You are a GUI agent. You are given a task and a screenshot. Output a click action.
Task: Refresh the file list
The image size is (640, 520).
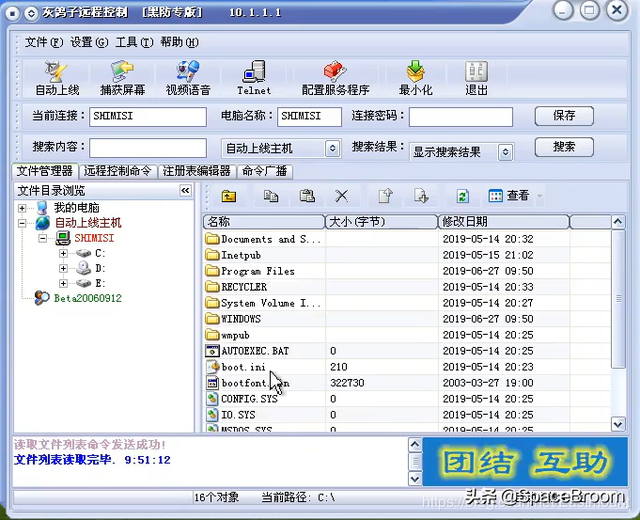click(462, 196)
